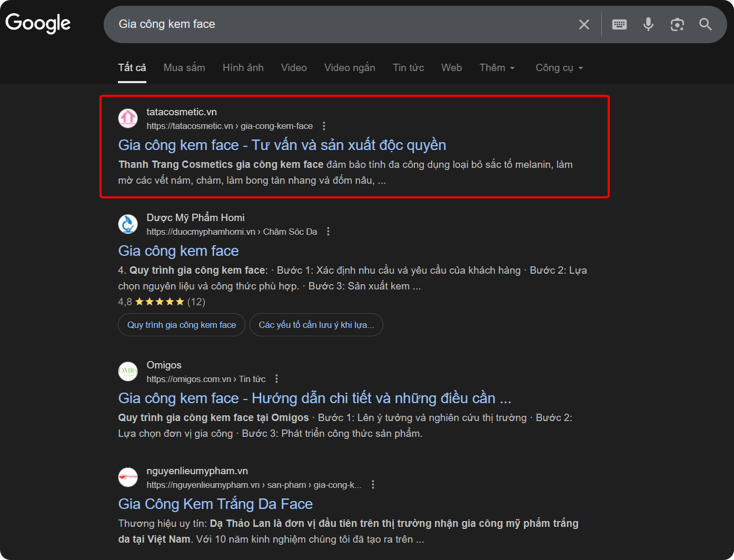734x560 pixels.
Task: Open the on-screen keyboard input tool
Action: click(x=619, y=24)
